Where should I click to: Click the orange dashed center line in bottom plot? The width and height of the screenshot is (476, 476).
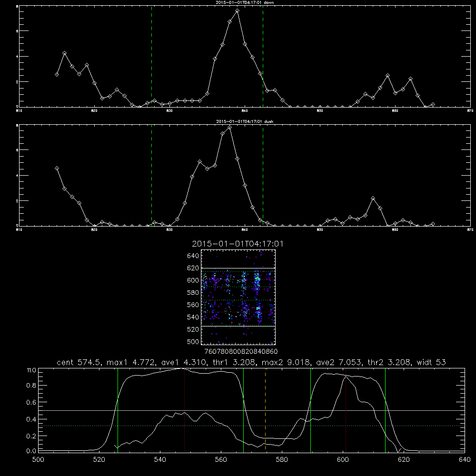tap(265, 410)
